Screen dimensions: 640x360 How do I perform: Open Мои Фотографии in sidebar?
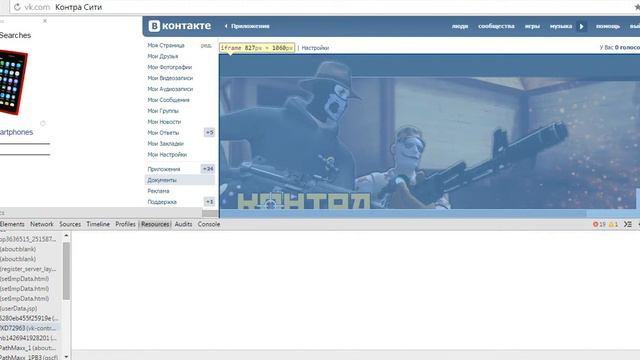[169, 67]
